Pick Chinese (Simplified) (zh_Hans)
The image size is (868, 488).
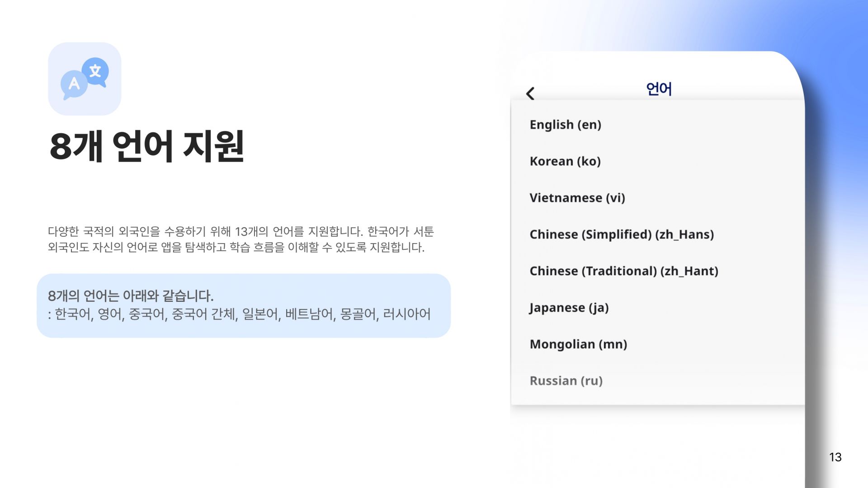tap(622, 235)
